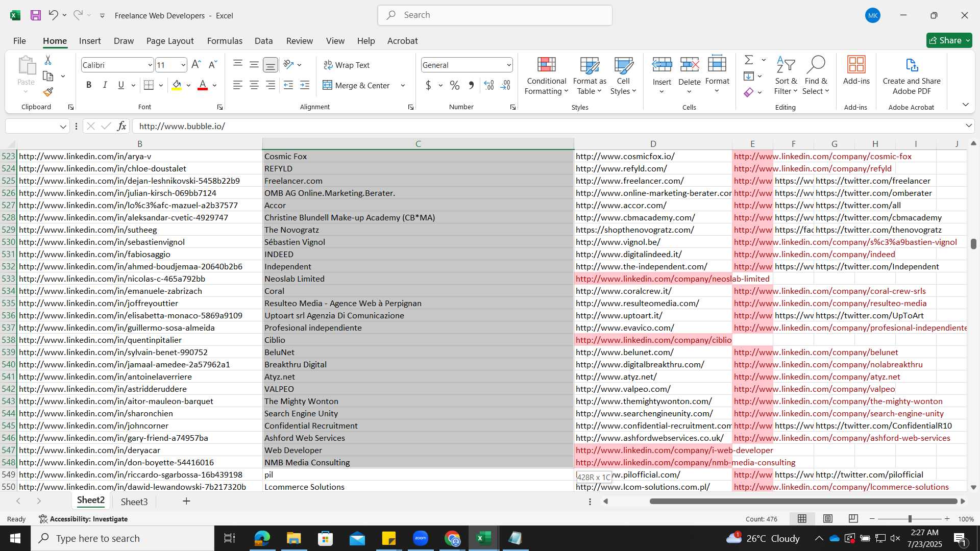Image resolution: width=980 pixels, height=551 pixels.
Task: Switch to the Review tab
Action: pos(299,41)
